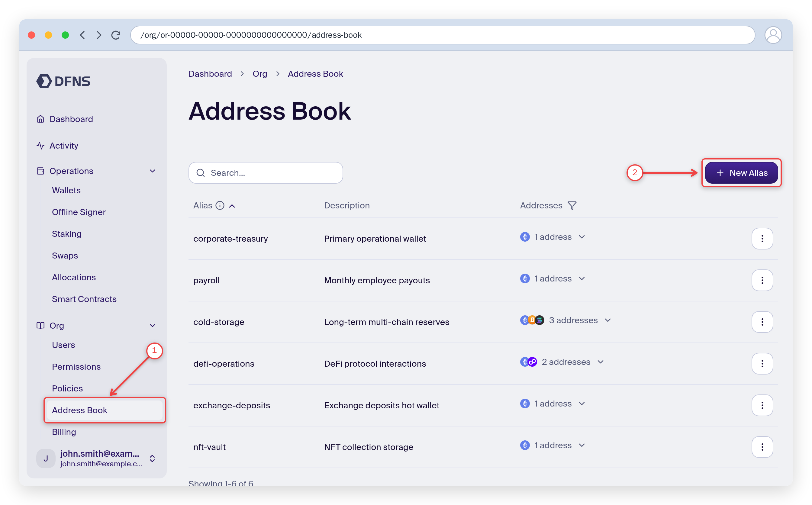Open the Wallets page
Image resolution: width=812 pixels, height=505 pixels.
[66, 190]
